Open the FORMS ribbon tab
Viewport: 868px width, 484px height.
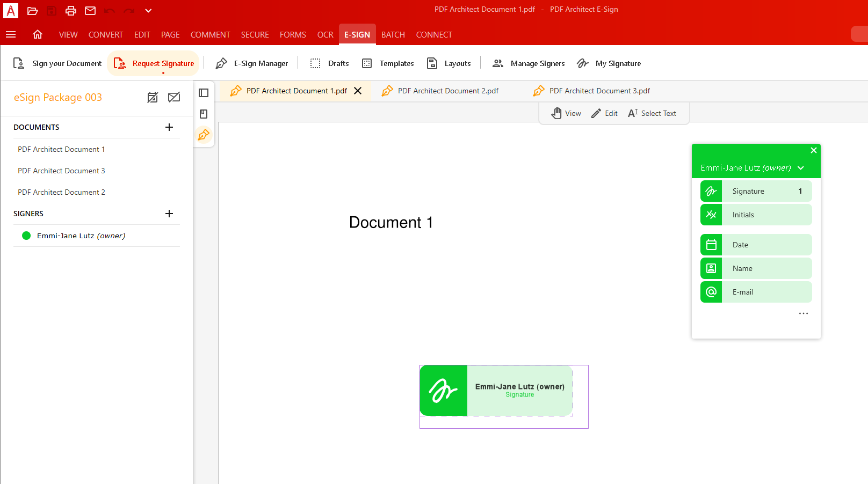pos(293,34)
